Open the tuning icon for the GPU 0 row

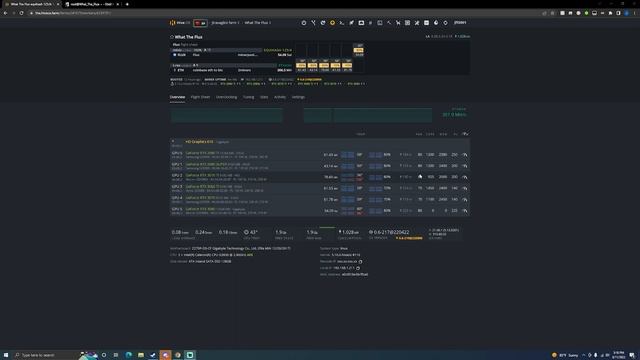(x=464, y=155)
